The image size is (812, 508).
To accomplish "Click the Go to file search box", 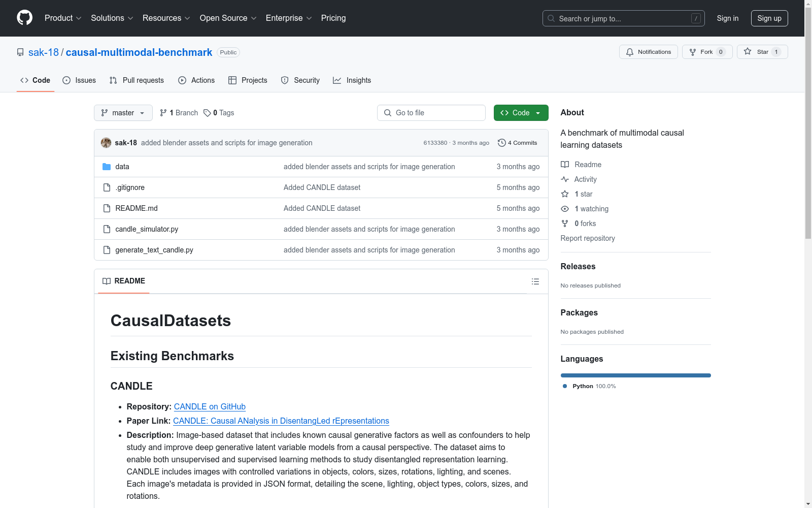I will tap(431, 113).
